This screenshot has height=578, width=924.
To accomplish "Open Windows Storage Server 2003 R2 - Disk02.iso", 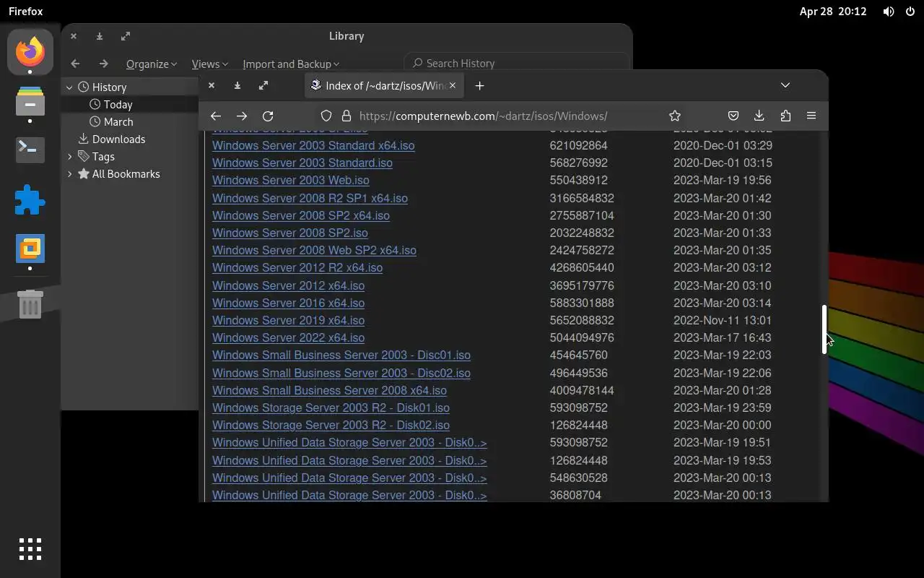I will (331, 425).
